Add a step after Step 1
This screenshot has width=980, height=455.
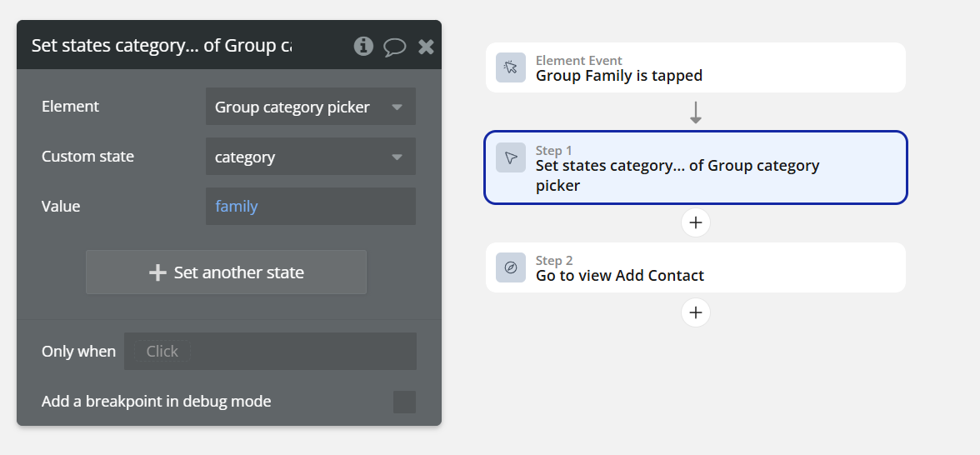(696, 222)
